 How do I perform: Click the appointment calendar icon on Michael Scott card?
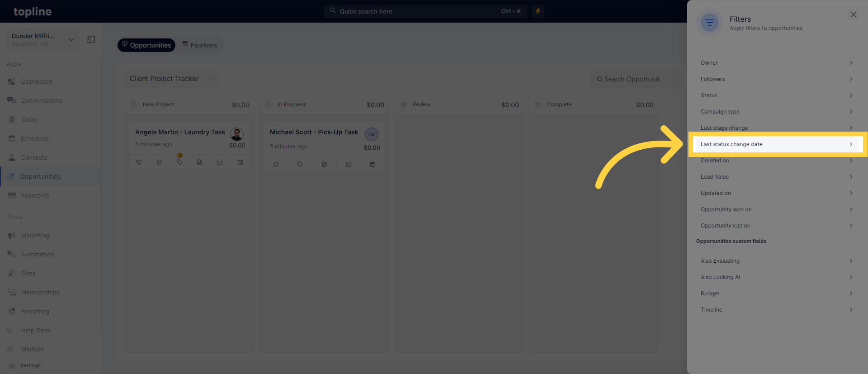click(373, 165)
